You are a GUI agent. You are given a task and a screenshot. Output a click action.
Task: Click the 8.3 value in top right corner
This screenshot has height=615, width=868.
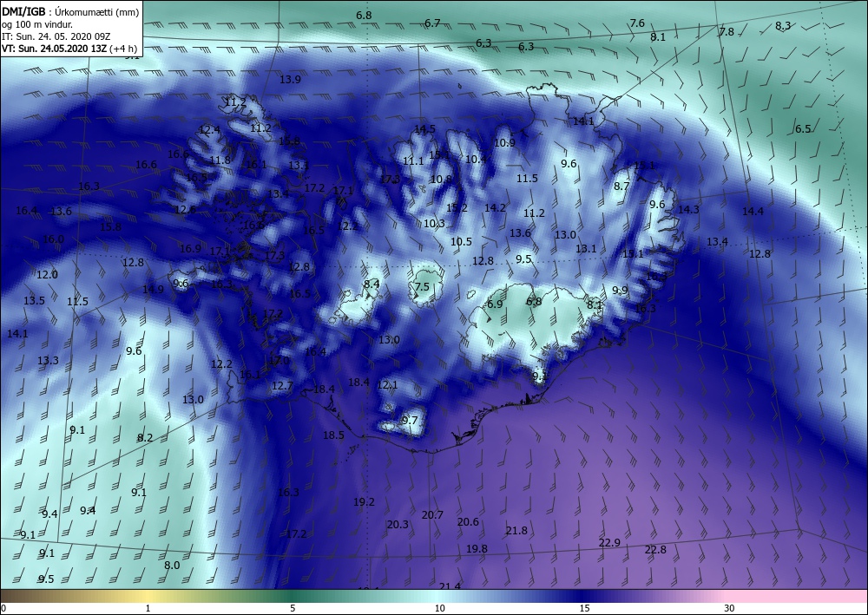[783, 25]
